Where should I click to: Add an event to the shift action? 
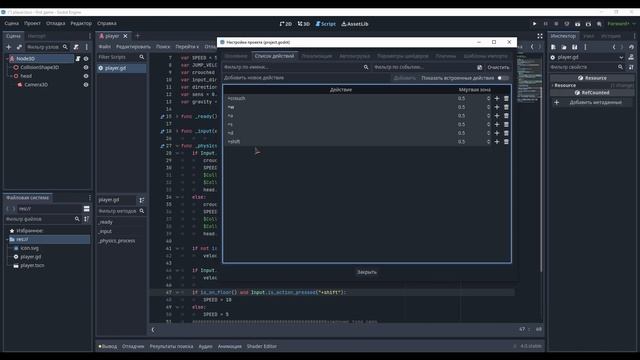(497, 142)
